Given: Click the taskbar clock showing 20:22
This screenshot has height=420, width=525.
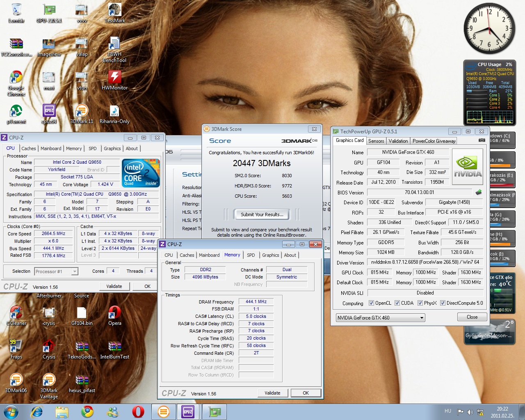Looking at the screenshot, I should pos(502,412).
